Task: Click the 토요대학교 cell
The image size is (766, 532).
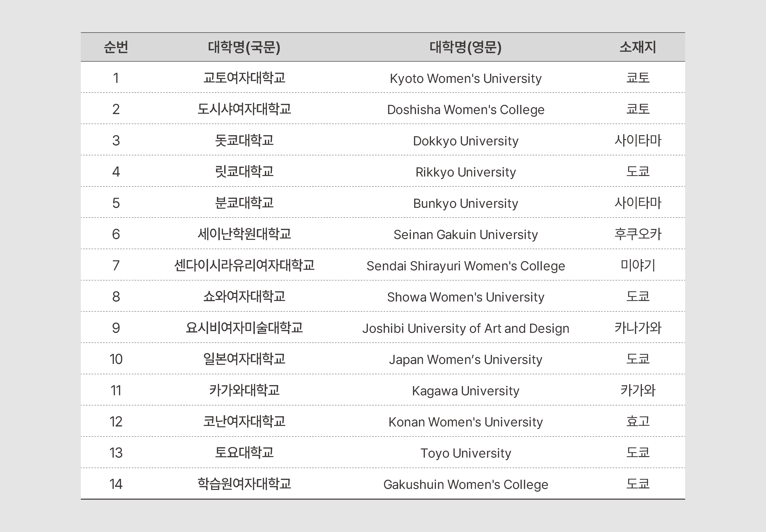Action: coord(244,453)
